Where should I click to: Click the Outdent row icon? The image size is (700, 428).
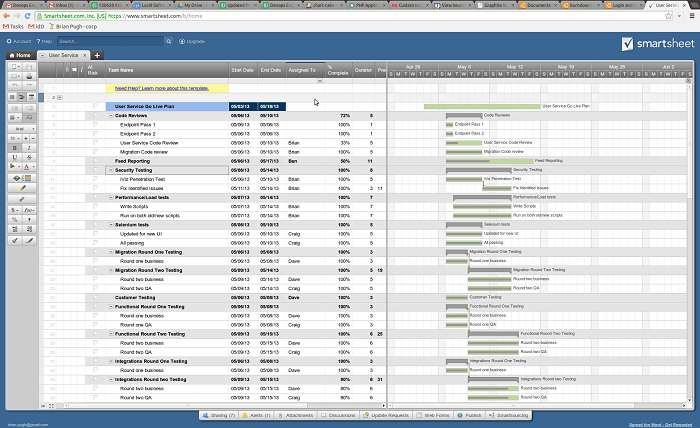tap(15, 108)
